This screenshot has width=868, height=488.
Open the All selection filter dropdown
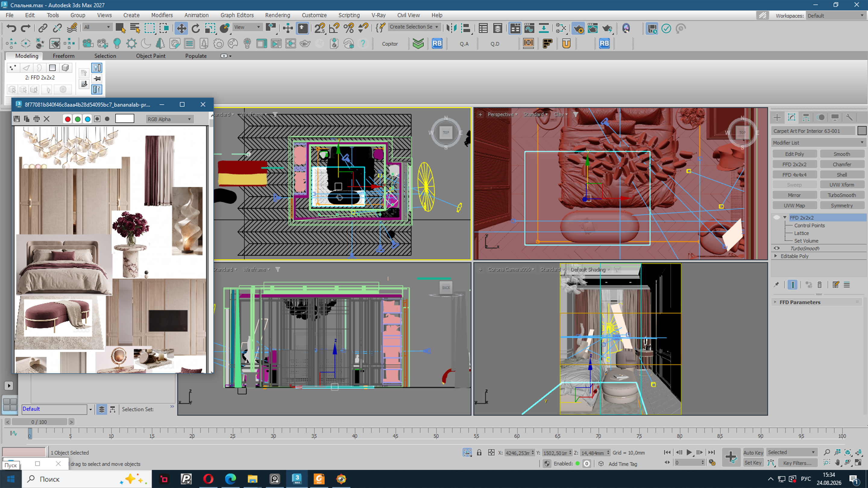[x=97, y=27]
